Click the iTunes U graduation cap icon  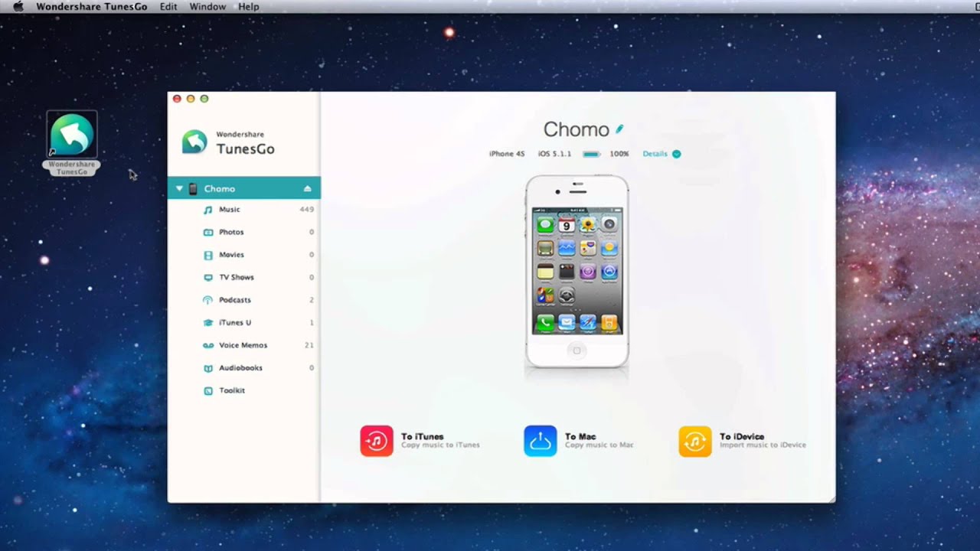tap(208, 322)
